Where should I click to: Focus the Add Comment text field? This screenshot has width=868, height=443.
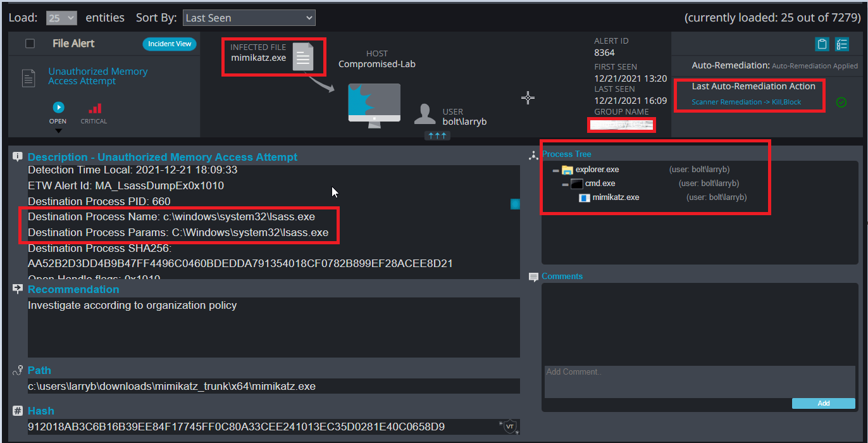click(700, 382)
